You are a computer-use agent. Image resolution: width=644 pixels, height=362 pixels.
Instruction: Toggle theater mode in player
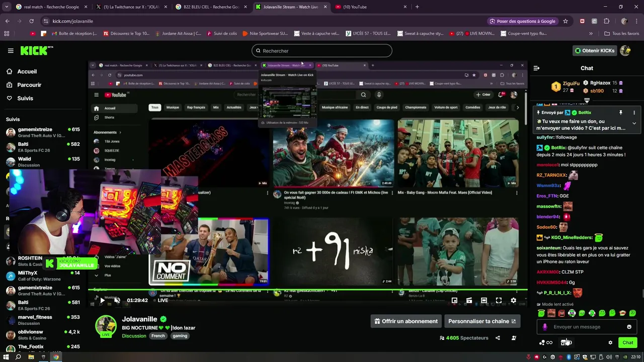point(484,300)
